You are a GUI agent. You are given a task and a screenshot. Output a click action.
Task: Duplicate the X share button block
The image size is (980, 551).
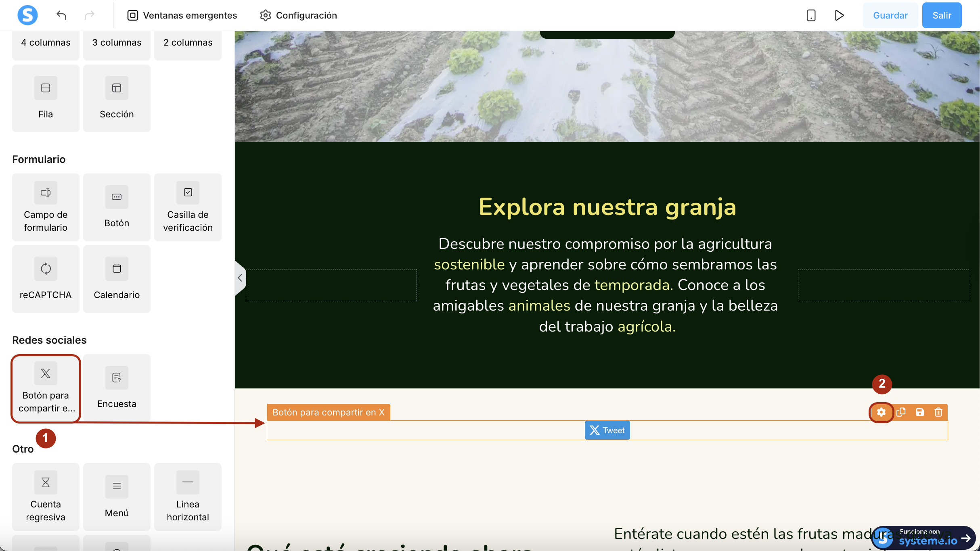900,412
